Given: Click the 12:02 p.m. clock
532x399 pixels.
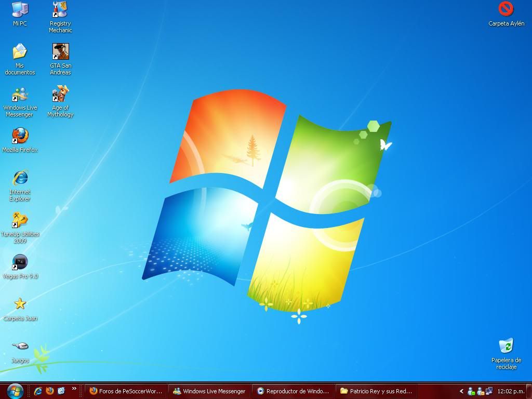Looking at the screenshot, I should point(511,391).
